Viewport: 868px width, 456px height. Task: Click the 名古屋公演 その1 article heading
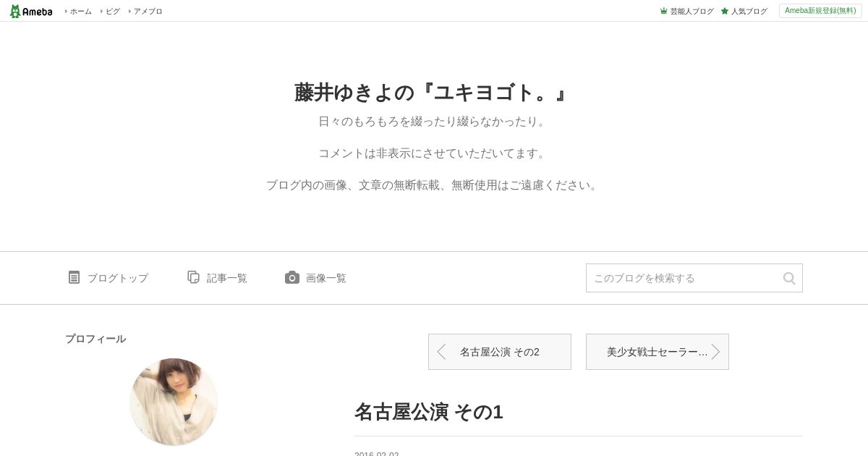428,412
